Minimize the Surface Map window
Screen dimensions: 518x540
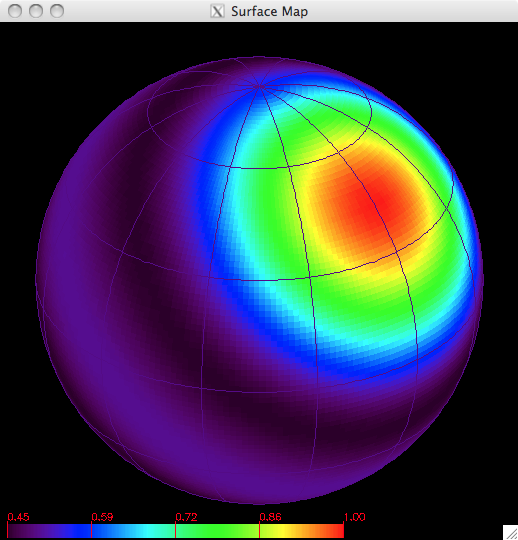36,11
